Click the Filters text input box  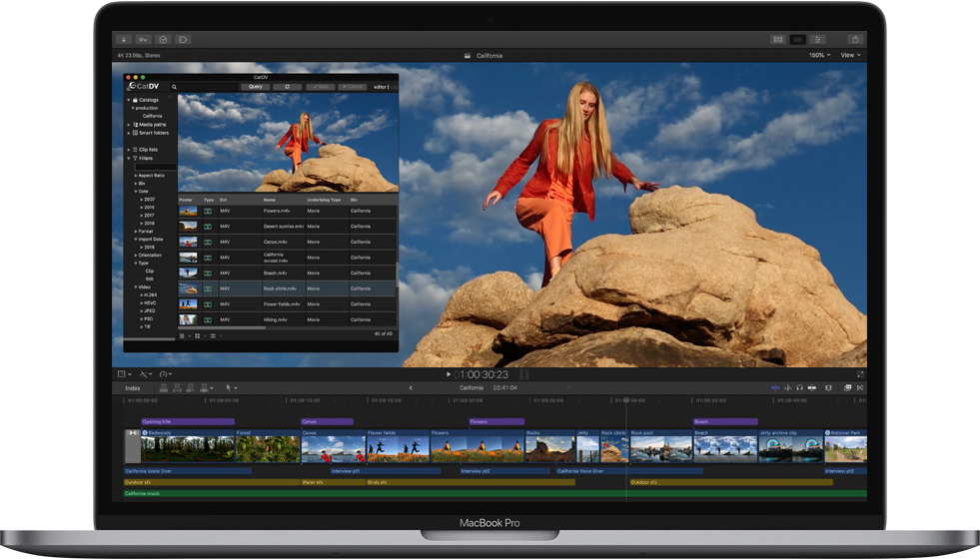155,167
